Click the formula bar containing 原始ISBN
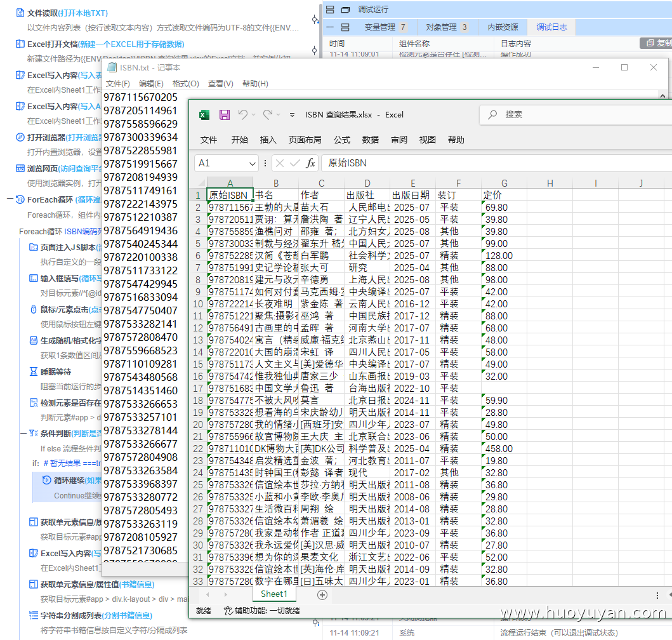672x640 pixels. tap(497, 163)
